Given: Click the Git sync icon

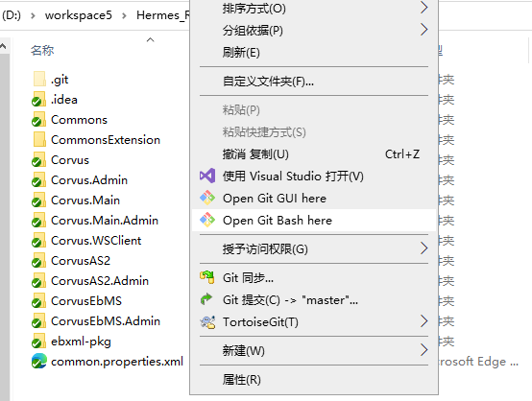Looking at the screenshot, I should point(207,277).
